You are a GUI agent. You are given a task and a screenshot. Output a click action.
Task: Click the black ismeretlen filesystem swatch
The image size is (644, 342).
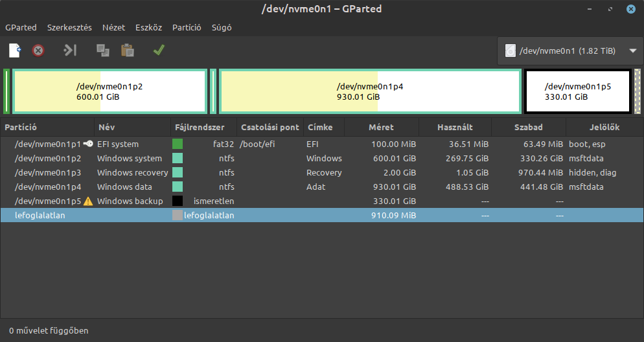point(178,201)
